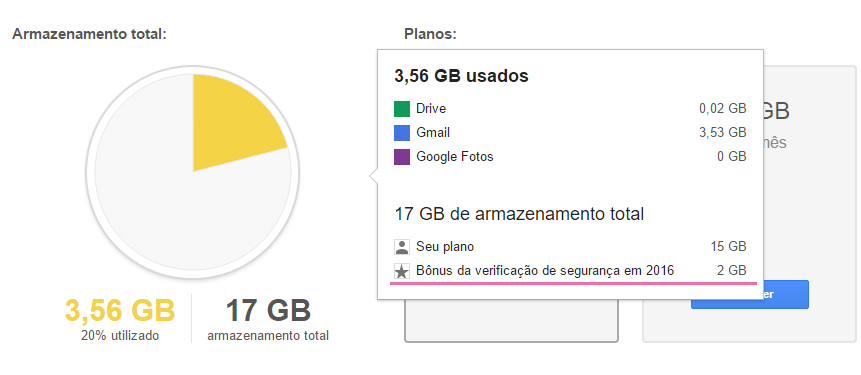Viewport: 861px width, 375px height.
Task: Click the yellow 3,56 GB usage figure
Action: pyautogui.click(x=120, y=311)
